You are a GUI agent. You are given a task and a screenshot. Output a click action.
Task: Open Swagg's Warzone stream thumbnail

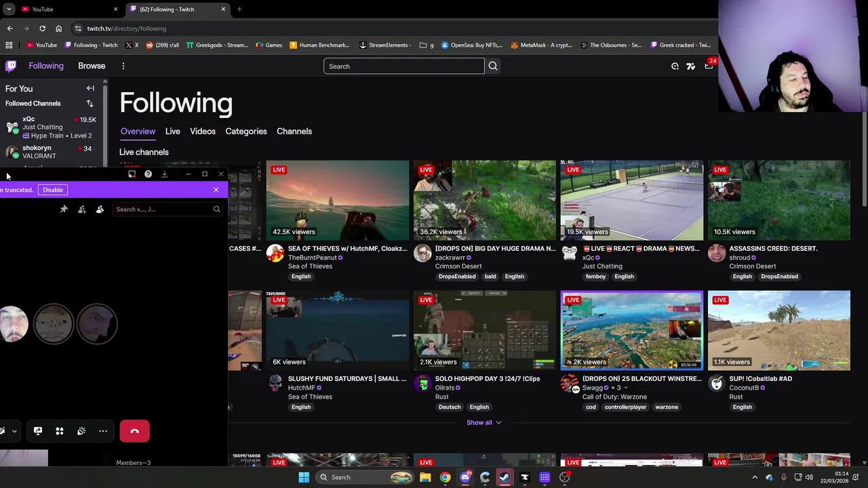tap(632, 331)
